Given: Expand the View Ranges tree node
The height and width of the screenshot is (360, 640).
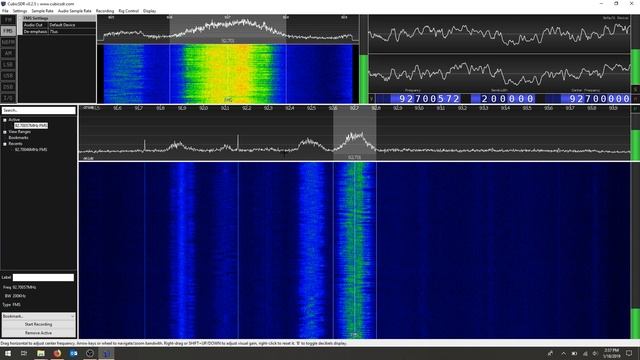Looking at the screenshot, I should pos(5,132).
